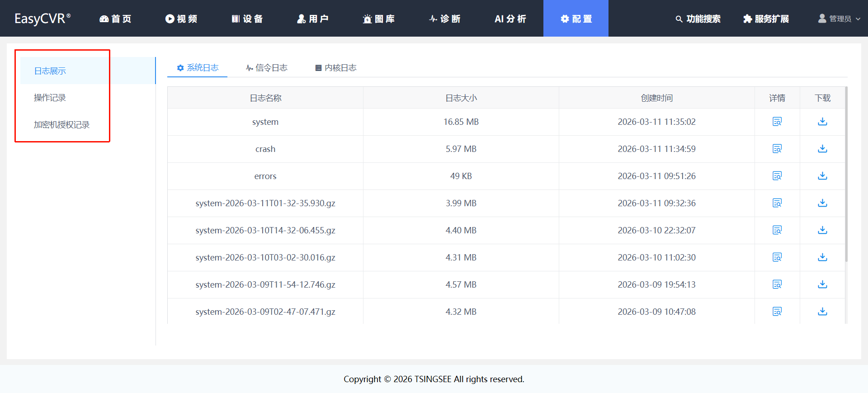Switch to the 内核日志 tab
Viewport: 868px width, 393px height.
coord(336,68)
